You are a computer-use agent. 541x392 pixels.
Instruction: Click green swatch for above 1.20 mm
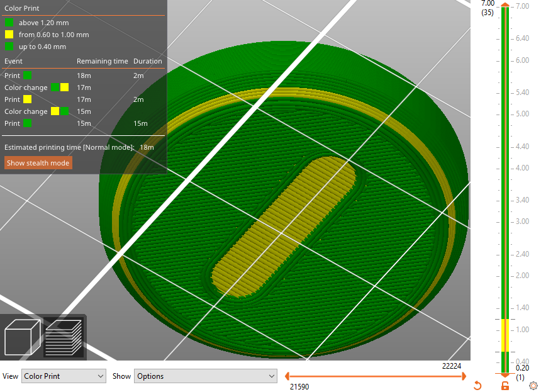coord(9,23)
